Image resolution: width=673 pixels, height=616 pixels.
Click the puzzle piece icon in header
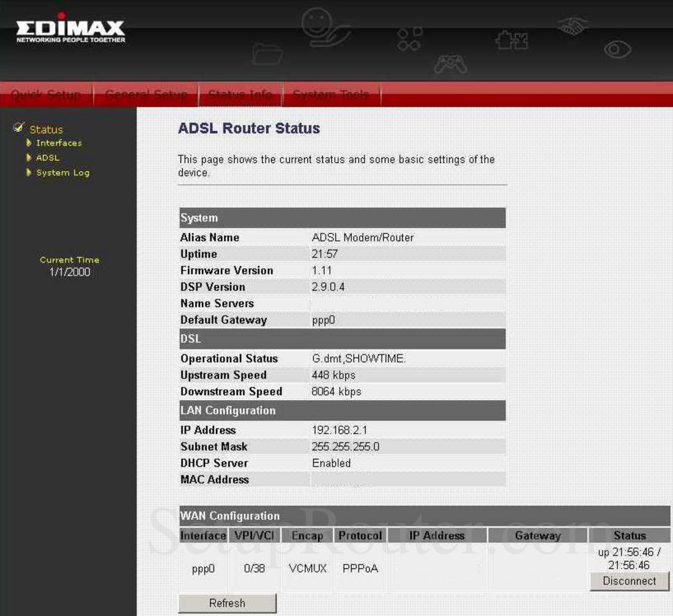[x=511, y=40]
